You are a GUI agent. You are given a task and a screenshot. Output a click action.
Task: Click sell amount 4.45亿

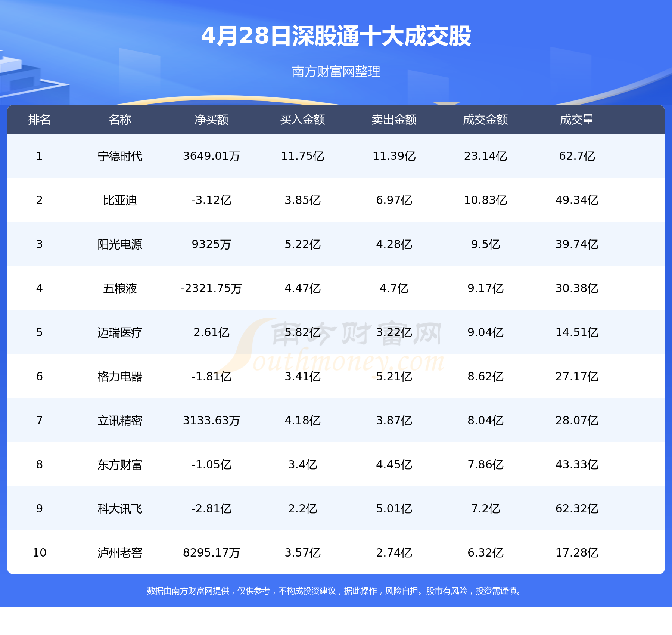click(394, 465)
